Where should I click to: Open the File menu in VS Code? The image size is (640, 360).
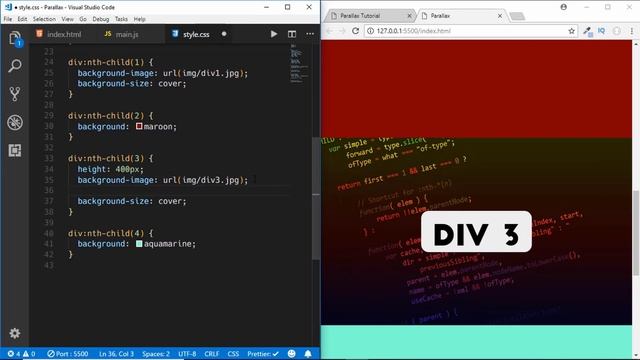[8, 19]
